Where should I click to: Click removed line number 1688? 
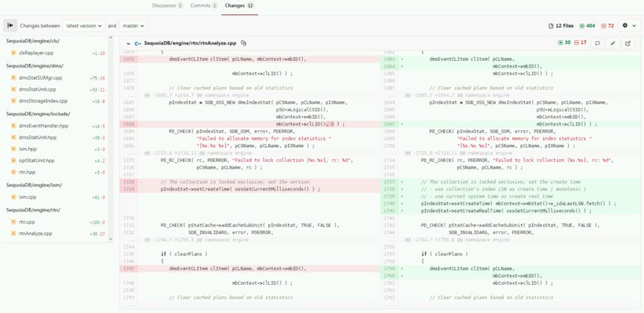pos(129,124)
